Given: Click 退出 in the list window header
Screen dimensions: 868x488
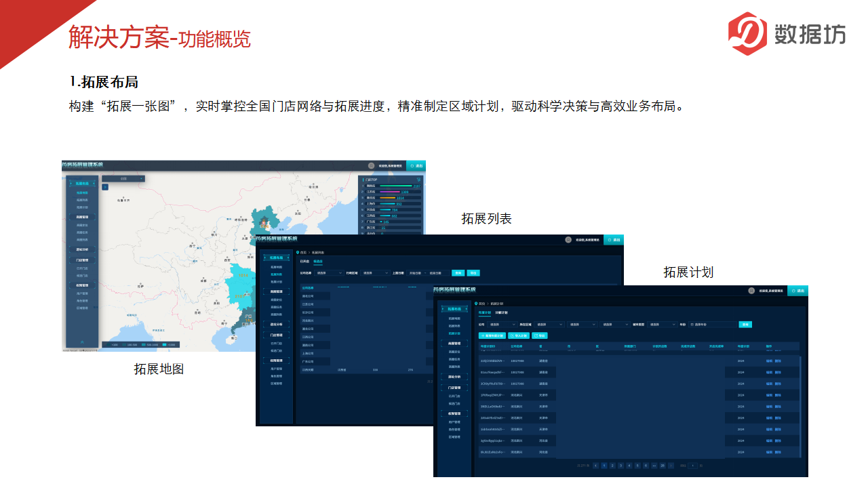Looking at the screenshot, I should click(x=613, y=240).
